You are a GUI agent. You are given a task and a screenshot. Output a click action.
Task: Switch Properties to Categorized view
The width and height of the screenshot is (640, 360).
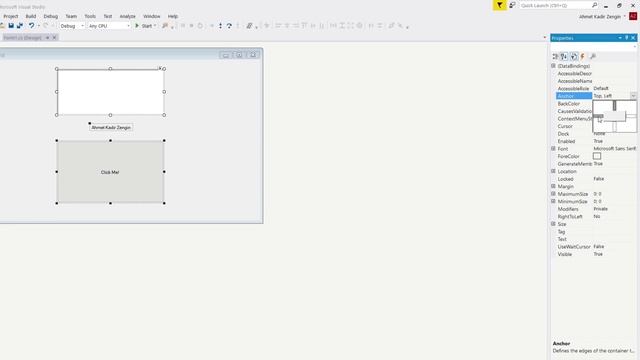tap(555, 56)
